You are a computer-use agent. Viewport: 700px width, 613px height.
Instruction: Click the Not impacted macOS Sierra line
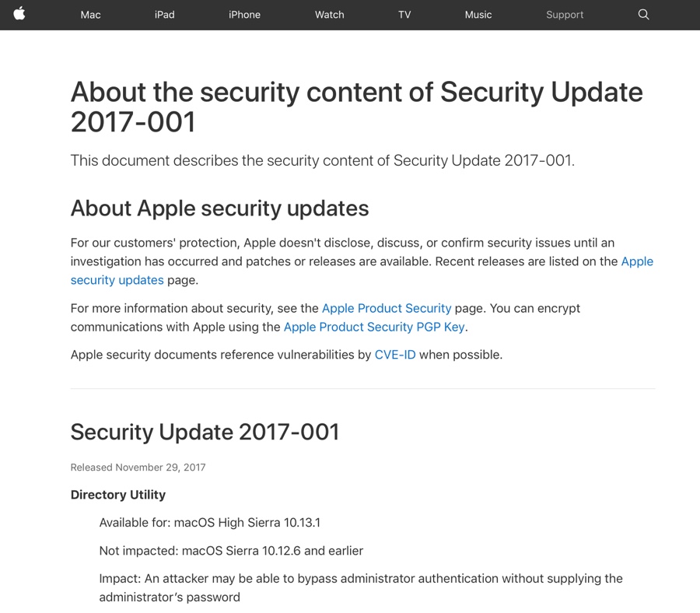click(231, 551)
